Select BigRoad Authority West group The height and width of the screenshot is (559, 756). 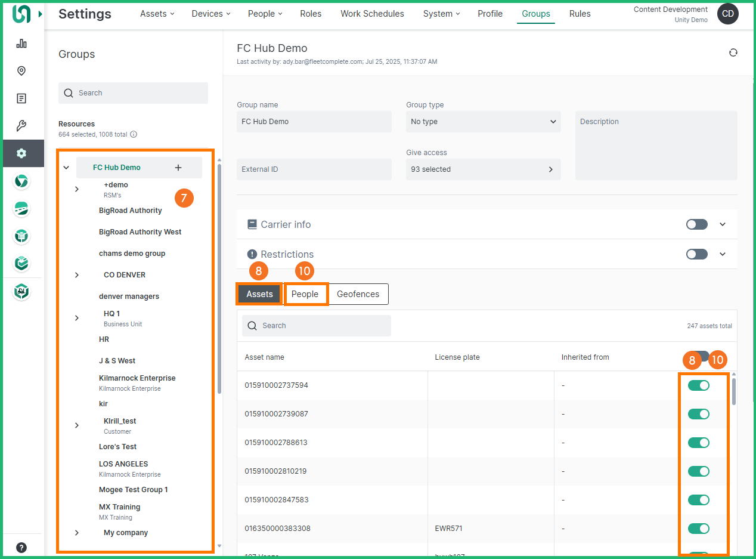(140, 232)
